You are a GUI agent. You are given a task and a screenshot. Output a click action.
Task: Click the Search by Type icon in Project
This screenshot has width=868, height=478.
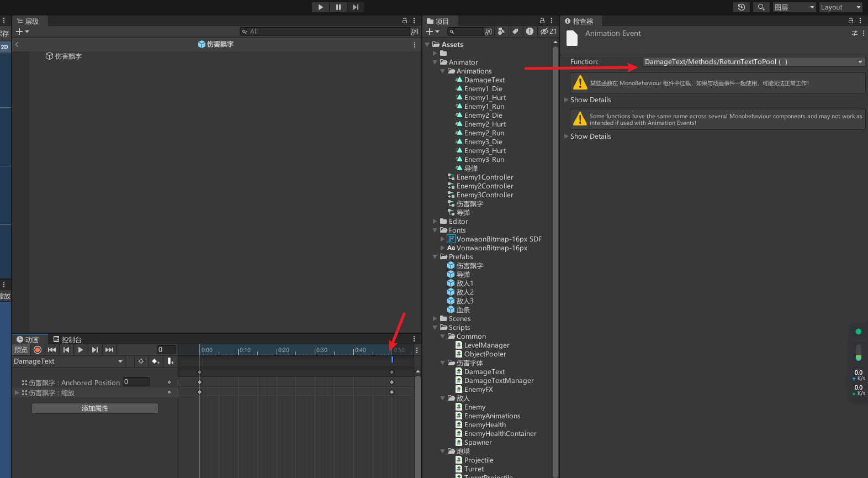(x=501, y=31)
